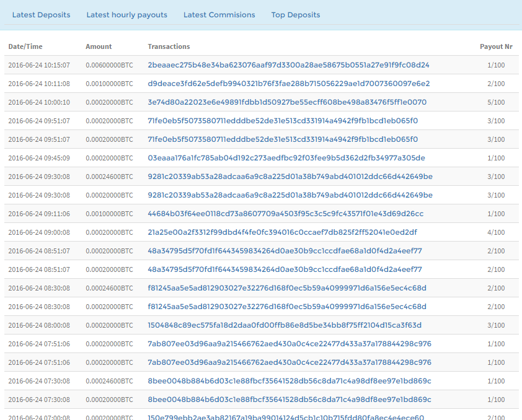Select the Latest Commisions tab
522x420 pixels.
click(x=219, y=15)
